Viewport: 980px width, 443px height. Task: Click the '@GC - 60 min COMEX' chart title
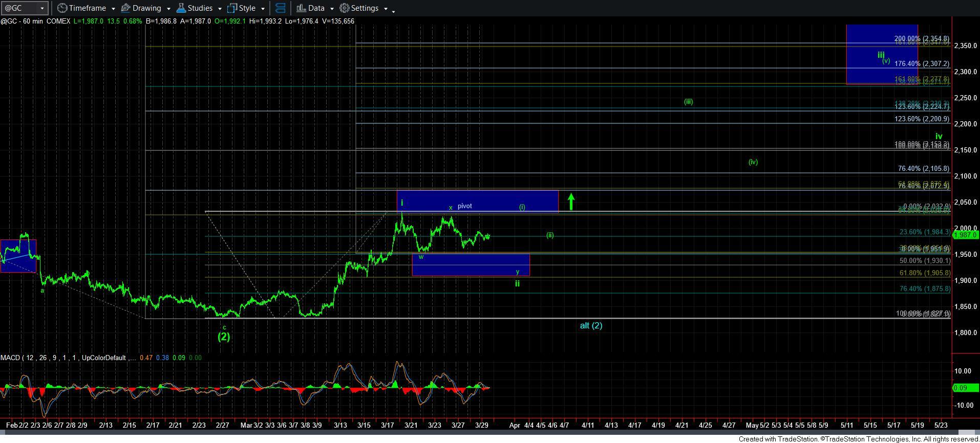(35, 21)
